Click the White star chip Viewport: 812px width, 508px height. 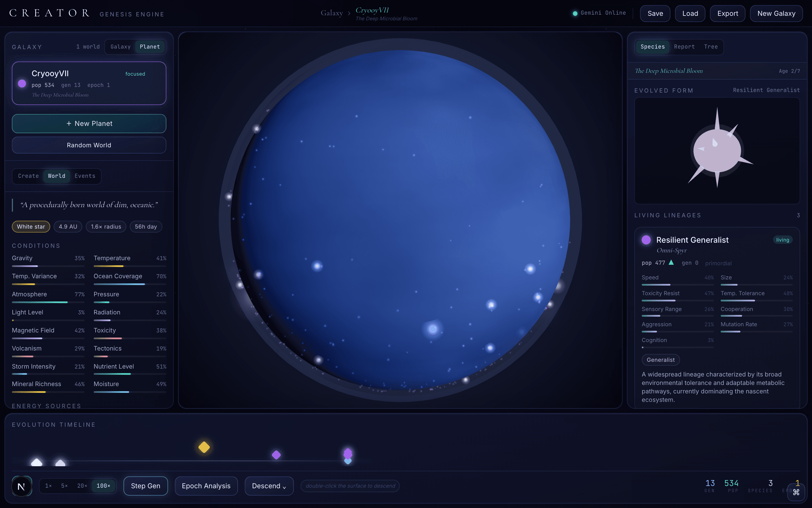click(31, 227)
